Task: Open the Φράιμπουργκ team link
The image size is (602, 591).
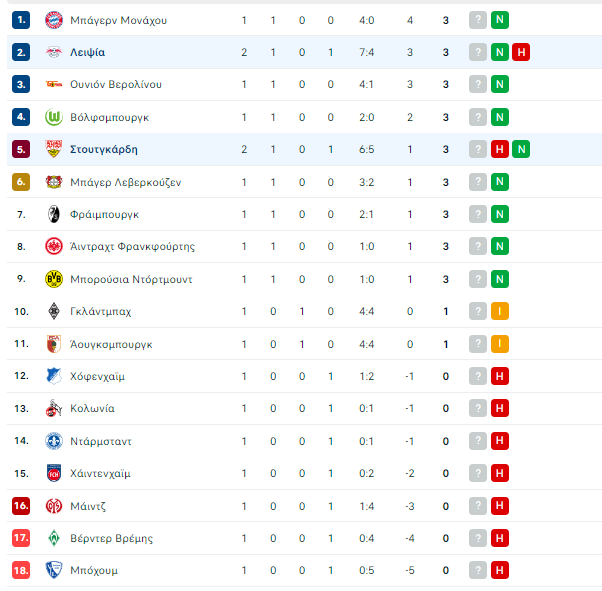Action: click(x=104, y=214)
